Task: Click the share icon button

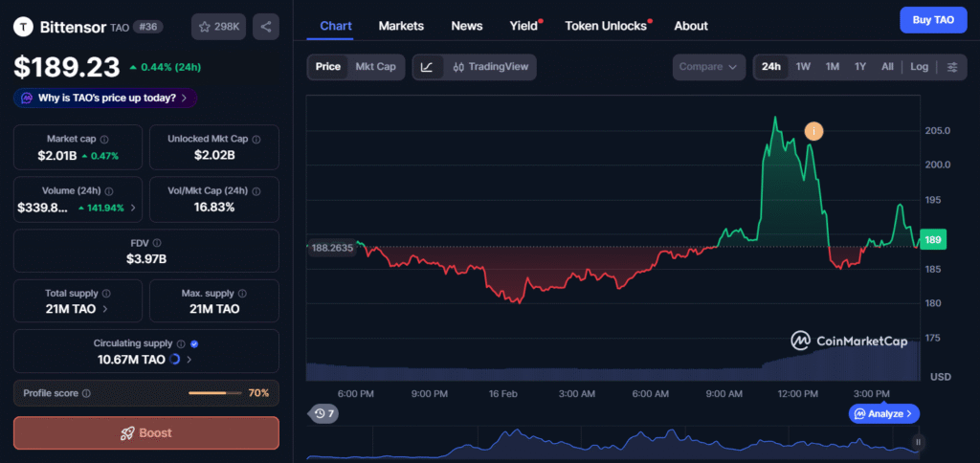Action: click(266, 27)
